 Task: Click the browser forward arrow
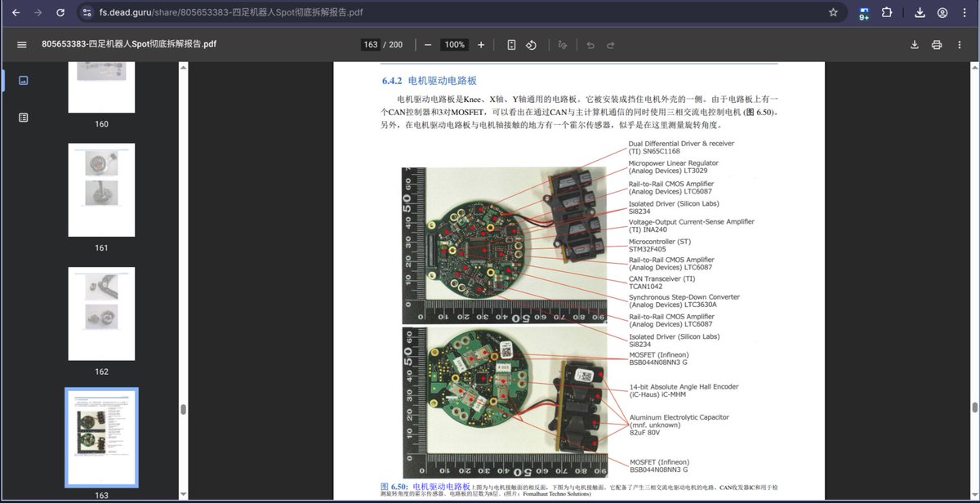click(38, 13)
